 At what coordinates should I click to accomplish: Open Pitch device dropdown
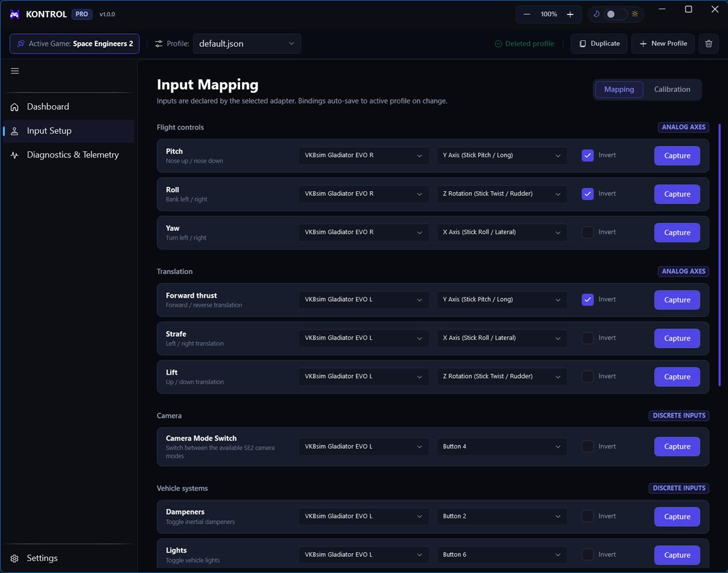364,155
